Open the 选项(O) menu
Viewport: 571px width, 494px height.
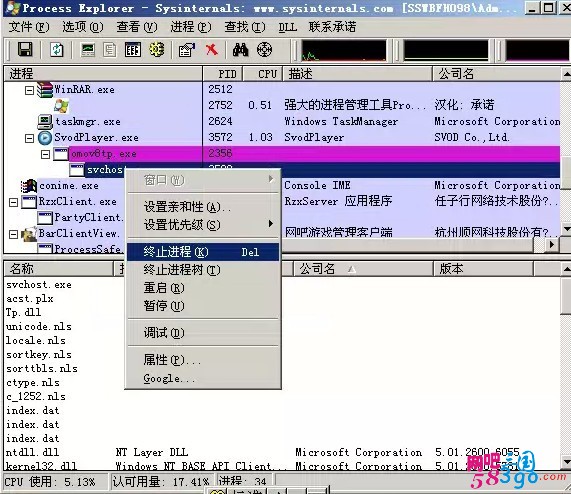[83, 27]
